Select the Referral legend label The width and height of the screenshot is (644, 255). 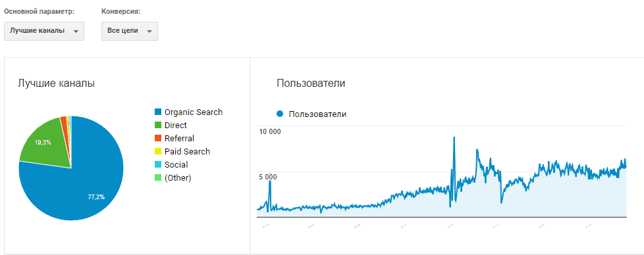179,138
